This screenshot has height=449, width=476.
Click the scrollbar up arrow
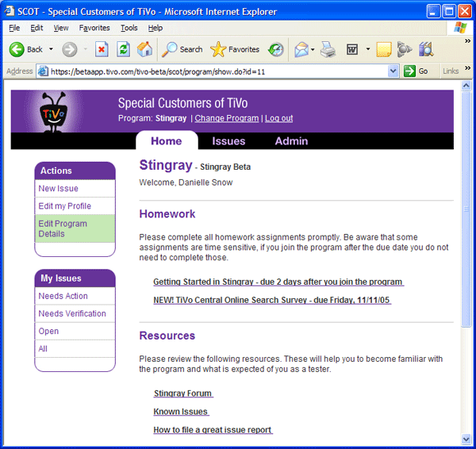[x=466, y=86]
